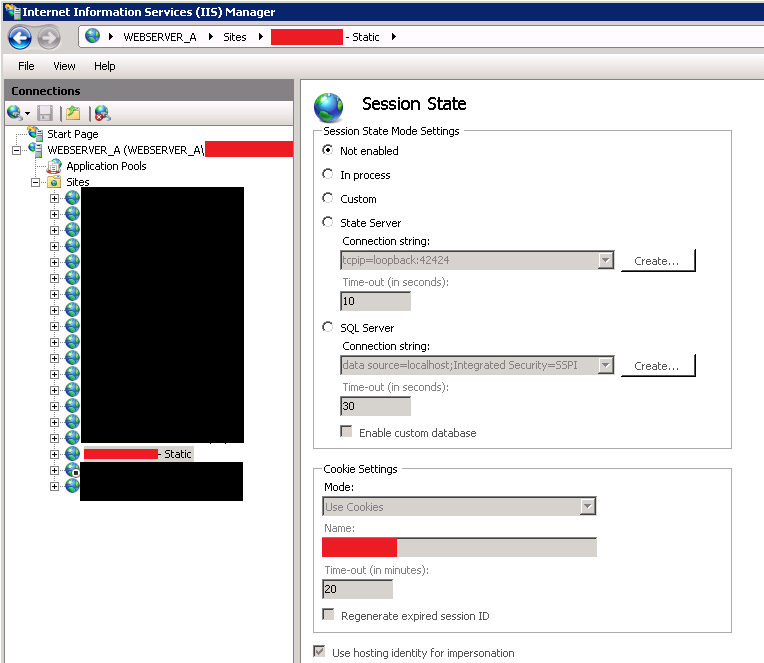Tick Regenerate expired session ID checkbox
This screenshot has width=764, height=663.
tap(328, 614)
